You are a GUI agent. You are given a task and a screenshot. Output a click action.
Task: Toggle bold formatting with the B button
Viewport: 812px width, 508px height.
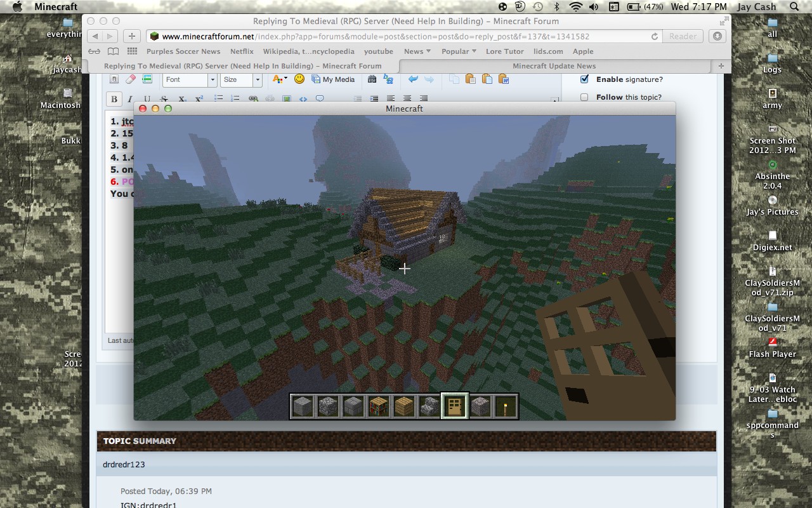tap(114, 98)
